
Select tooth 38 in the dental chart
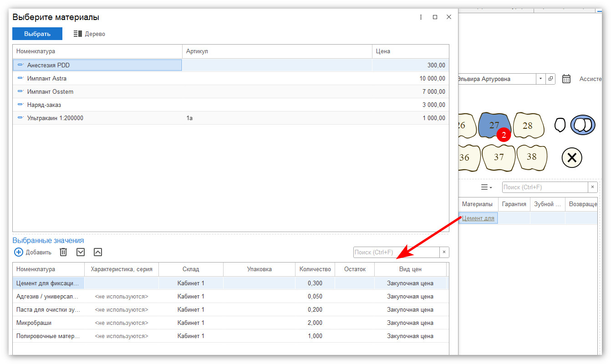(532, 157)
